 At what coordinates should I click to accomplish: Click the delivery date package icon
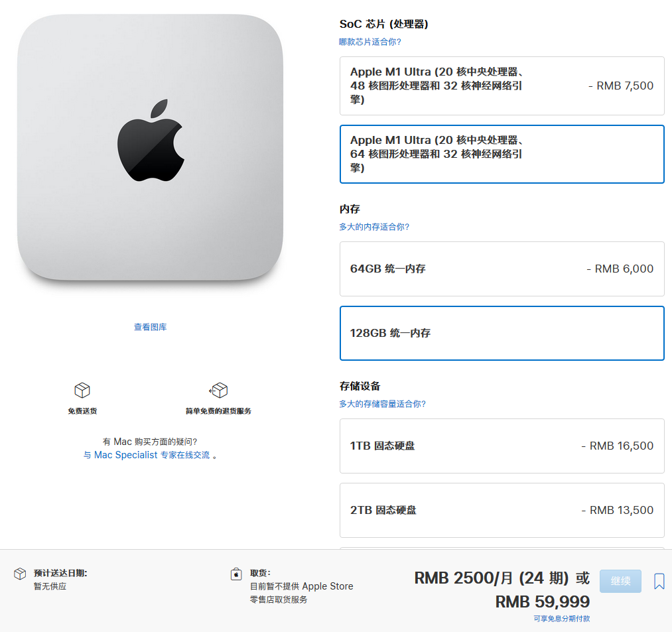tap(20, 574)
